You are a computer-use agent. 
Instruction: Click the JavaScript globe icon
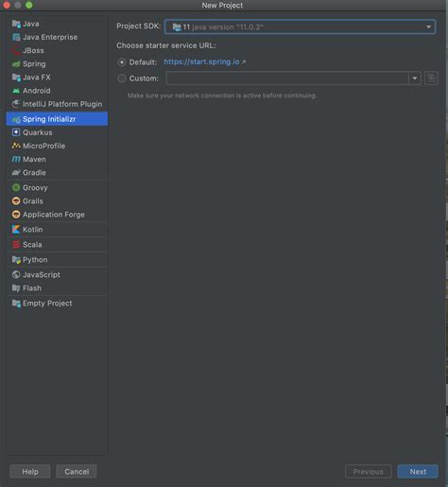[16, 275]
